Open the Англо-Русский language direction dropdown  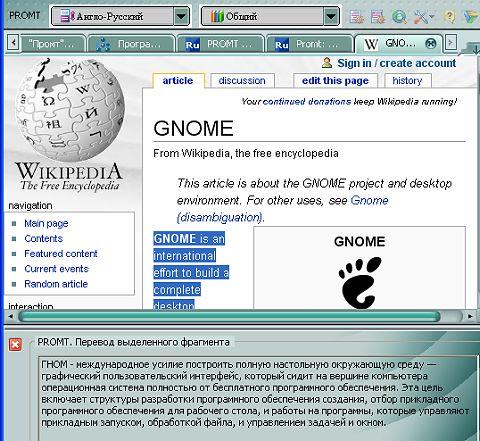(x=181, y=16)
